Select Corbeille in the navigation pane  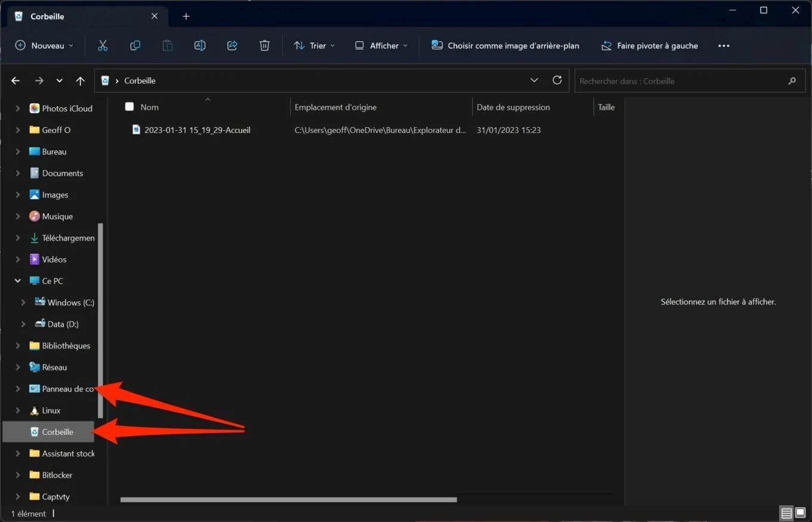point(48,432)
